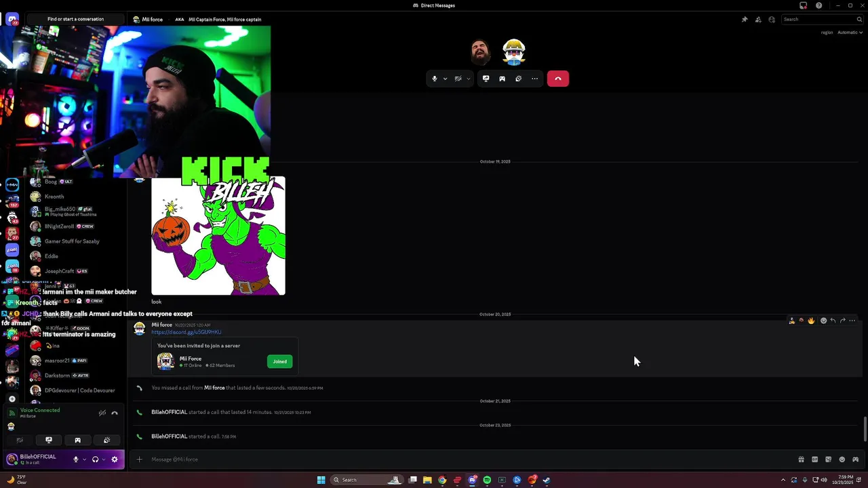Image resolution: width=868 pixels, height=488 pixels.
Task: Click the bearded user avatar in call
Action: point(481,52)
